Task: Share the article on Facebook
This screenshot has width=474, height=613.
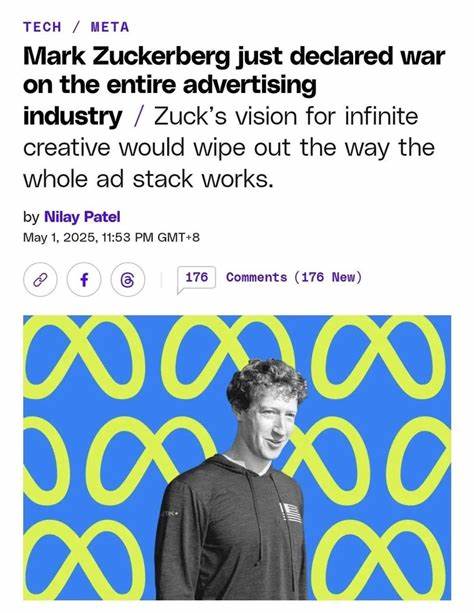Action: click(84, 280)
